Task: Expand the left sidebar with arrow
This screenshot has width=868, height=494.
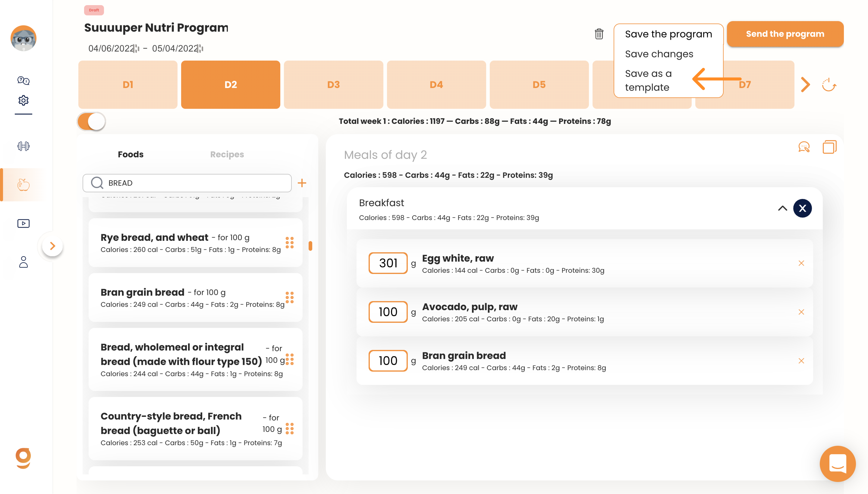Action: pos(52,246)
